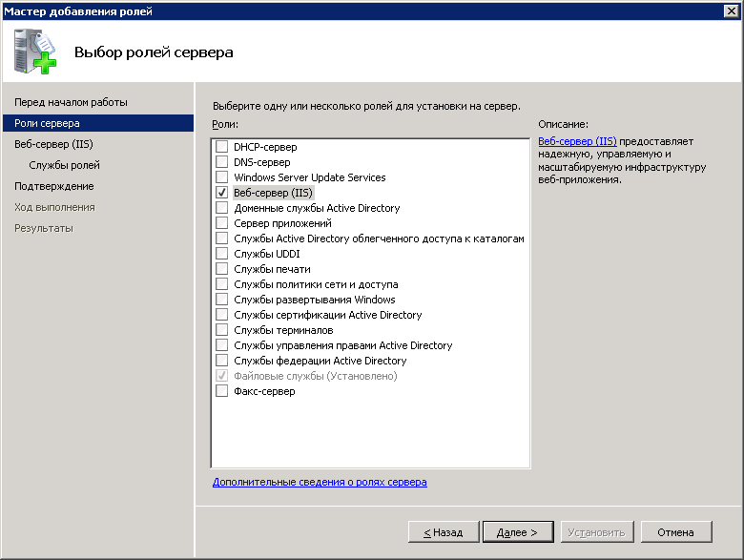Viewport: 744px width, 560px height.
Task: Check Службы сертификации Active Directory checkbox
Action: pos(221,315)
